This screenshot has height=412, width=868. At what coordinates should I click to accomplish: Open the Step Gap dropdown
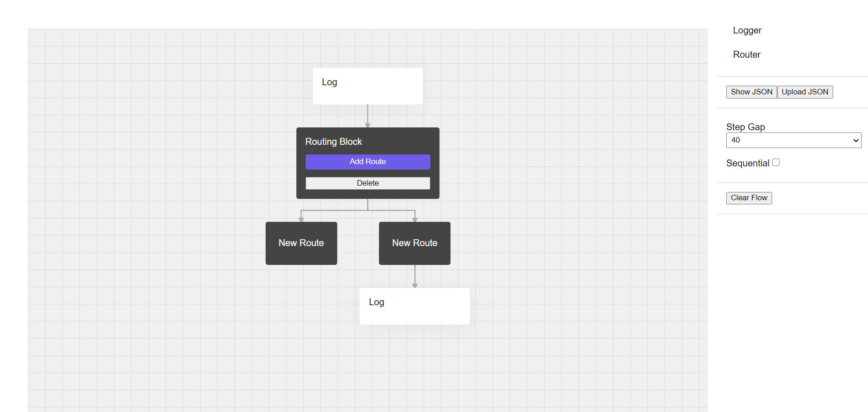point(793,140)
